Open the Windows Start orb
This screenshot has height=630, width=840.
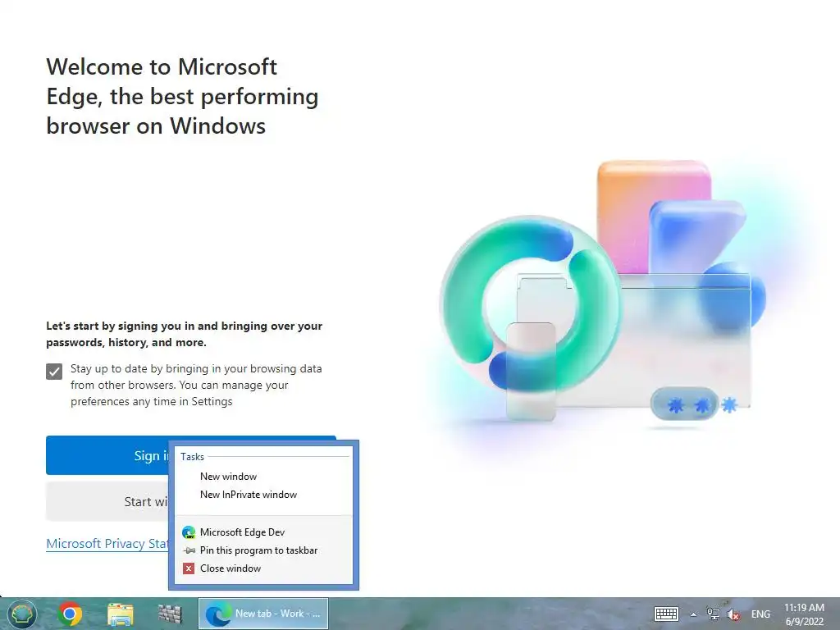click(x=21, y=614)
